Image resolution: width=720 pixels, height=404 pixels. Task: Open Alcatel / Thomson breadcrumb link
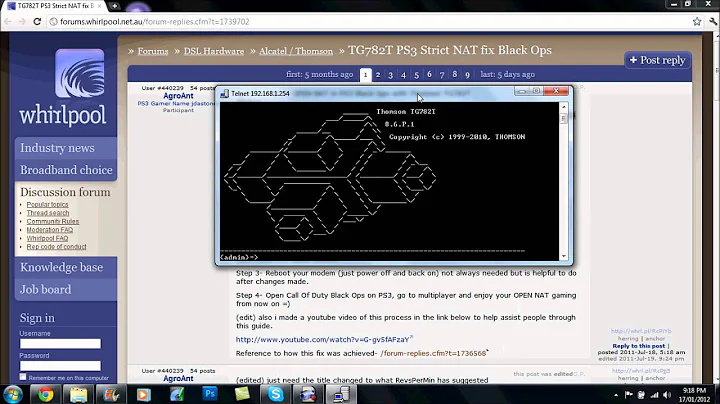pyautogui.click(x=296, y=51)
